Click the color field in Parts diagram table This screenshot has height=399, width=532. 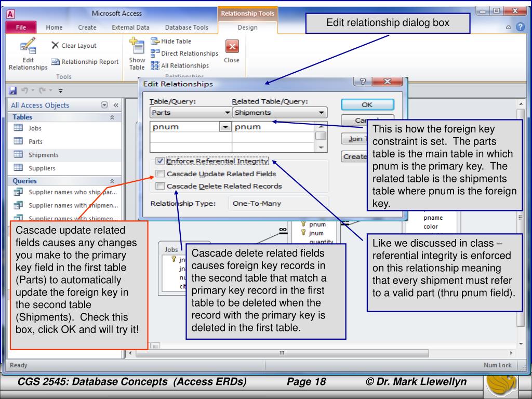click(x=431, y=227)
